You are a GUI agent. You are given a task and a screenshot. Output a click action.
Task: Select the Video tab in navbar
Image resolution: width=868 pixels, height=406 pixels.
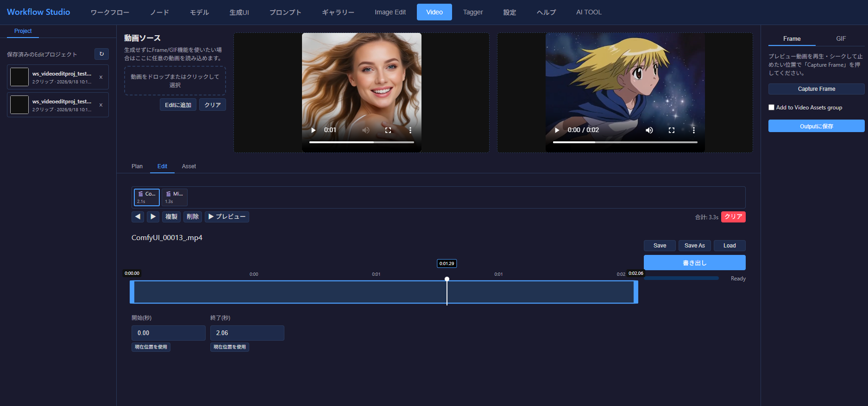[x=434, y=12]
